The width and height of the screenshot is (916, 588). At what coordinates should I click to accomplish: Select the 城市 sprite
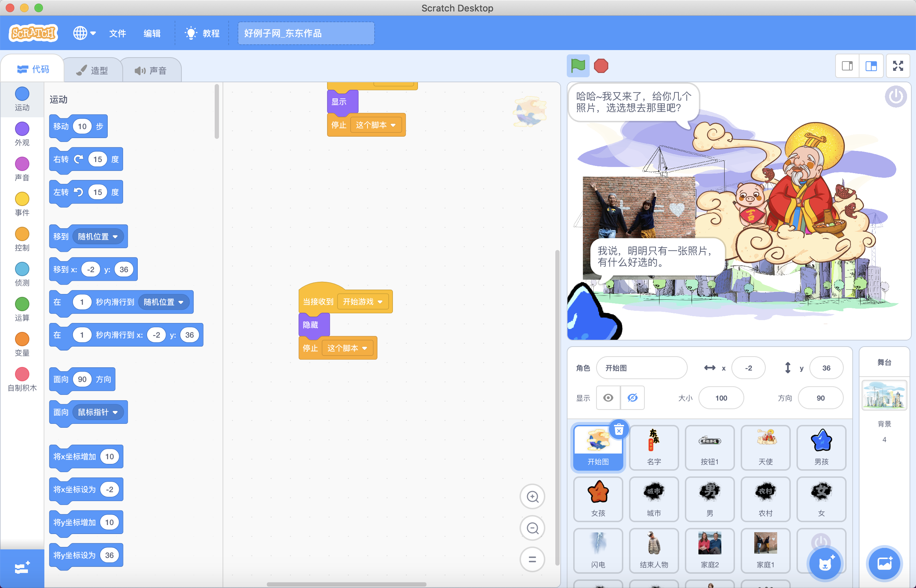tap(654, 499)
